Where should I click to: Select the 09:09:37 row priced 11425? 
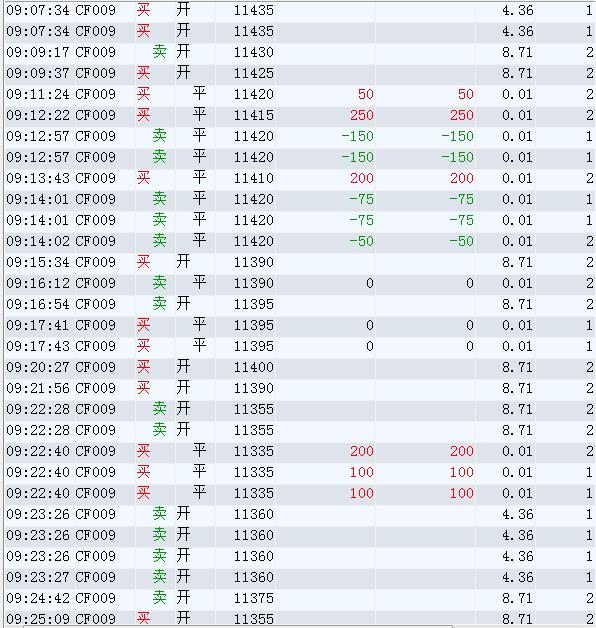point(300,73)
